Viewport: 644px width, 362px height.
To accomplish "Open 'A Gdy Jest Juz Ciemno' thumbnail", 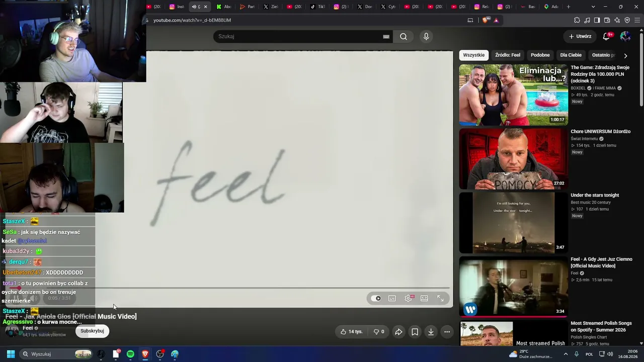I will 513,287.
